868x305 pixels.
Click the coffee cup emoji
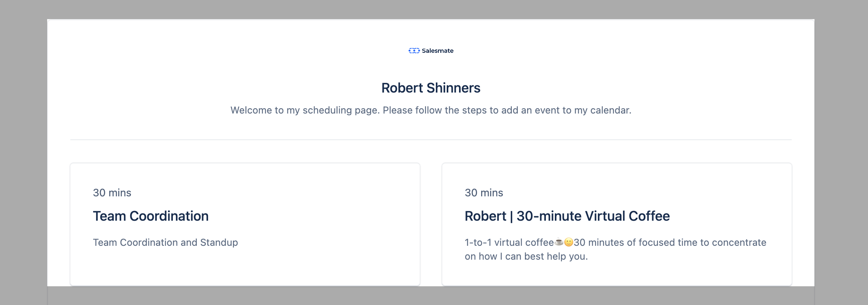pos(559,242)
